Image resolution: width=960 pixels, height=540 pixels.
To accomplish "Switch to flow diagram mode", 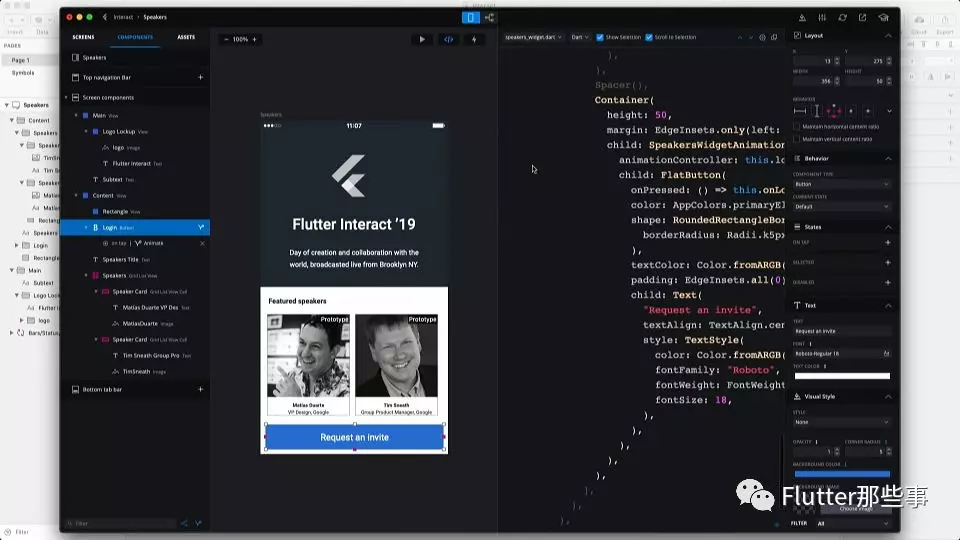I will [x=490, y=18].
